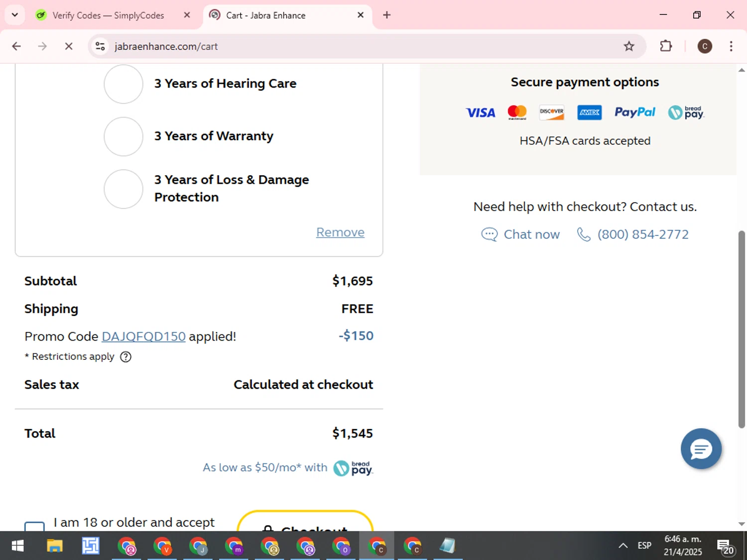The image size is (747, 560).
Task: Open the Windows Start menu
Action: [17, 546]
